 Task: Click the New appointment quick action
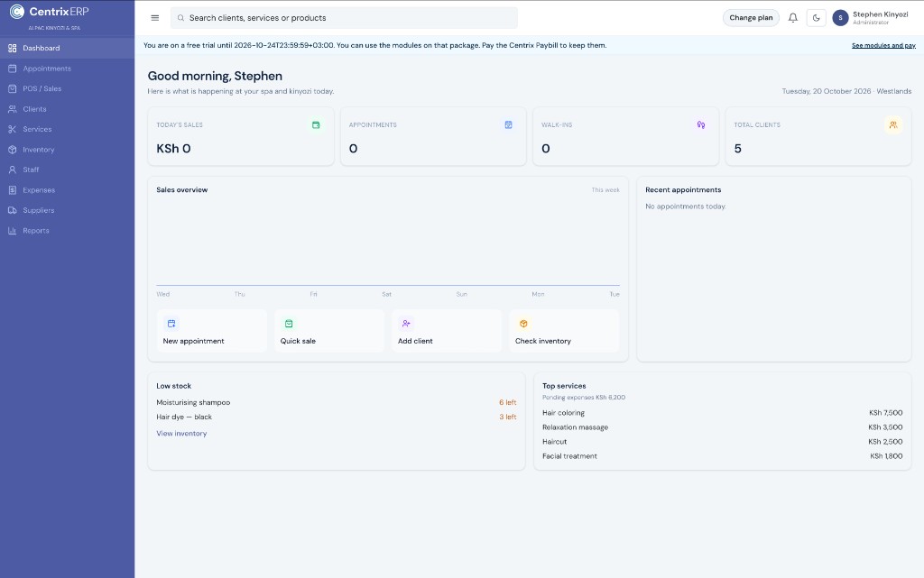211,331
